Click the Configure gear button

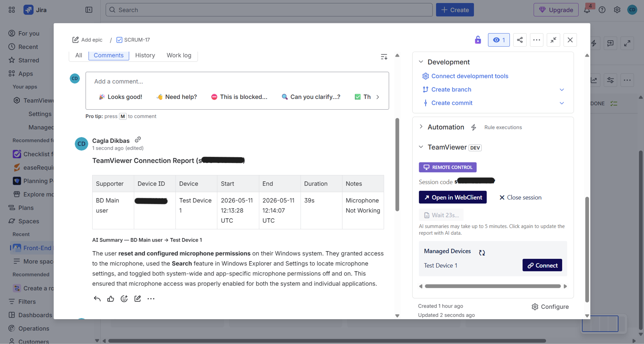(550, 307)
